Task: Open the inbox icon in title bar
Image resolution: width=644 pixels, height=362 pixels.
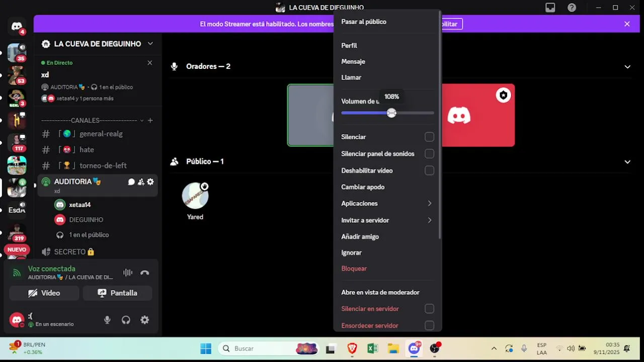Action: click(550, 8)
